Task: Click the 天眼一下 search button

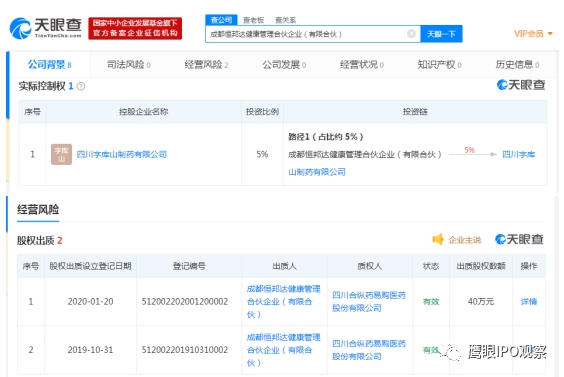Action: [x=441, y=34]
